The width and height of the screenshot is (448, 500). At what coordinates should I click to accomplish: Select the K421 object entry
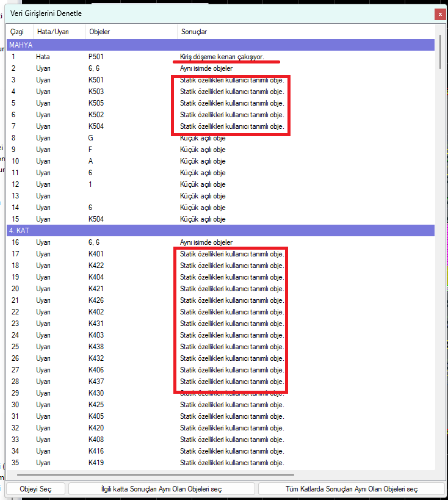coord(96,289)
